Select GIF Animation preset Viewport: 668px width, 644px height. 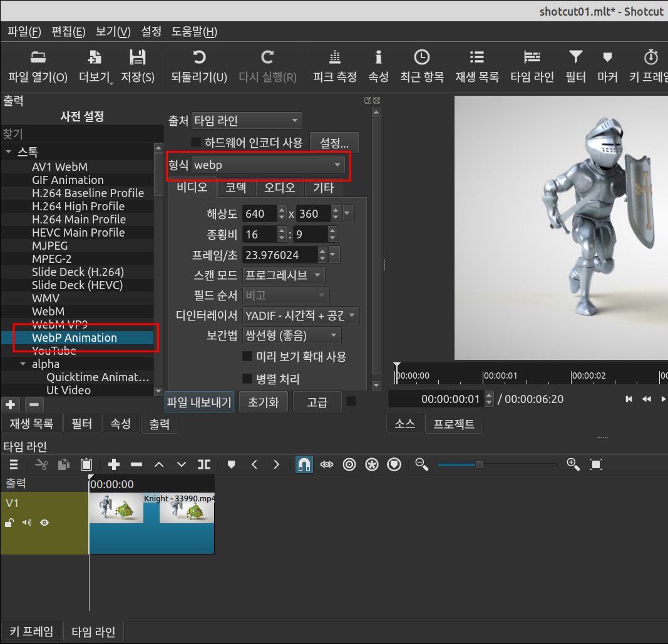click(x=68, y=180)
